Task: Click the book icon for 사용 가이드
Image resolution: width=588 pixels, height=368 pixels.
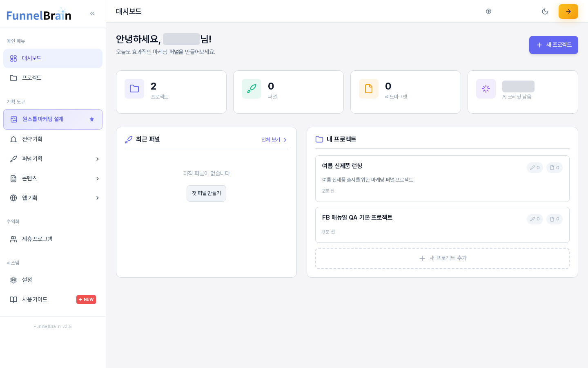Action: coord(13,300)
